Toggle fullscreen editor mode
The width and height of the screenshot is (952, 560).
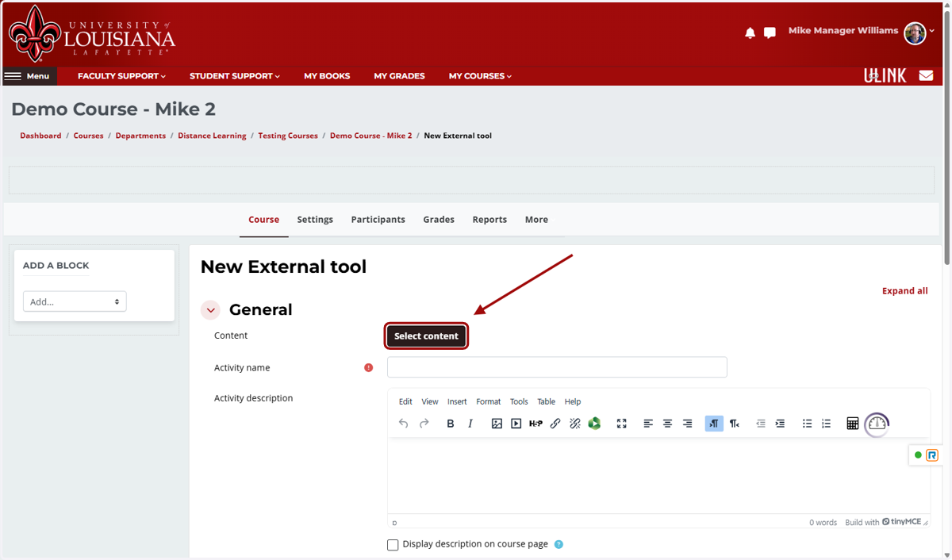pos(622,424)
